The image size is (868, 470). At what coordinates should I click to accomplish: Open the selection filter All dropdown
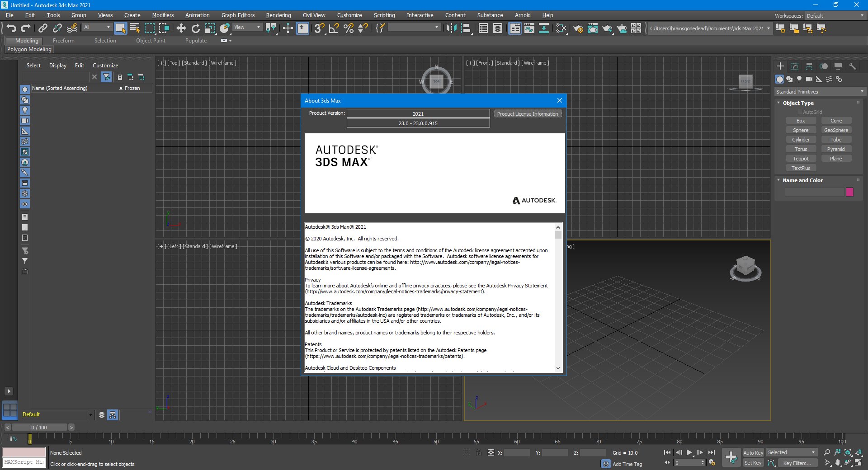(97, 28)
